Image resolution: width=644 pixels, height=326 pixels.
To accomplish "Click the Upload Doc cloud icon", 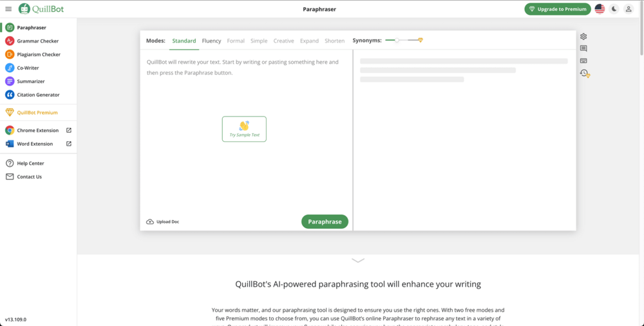I will click(150, 222).
